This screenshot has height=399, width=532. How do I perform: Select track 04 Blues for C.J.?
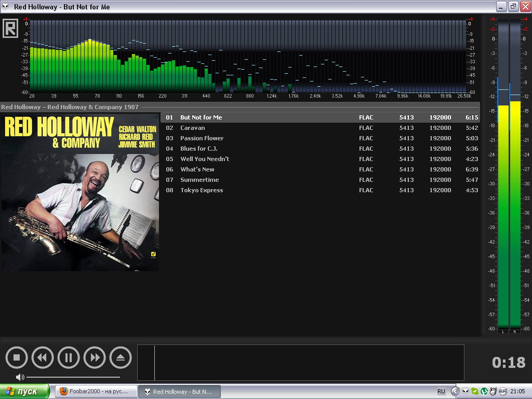coord(320,149)
